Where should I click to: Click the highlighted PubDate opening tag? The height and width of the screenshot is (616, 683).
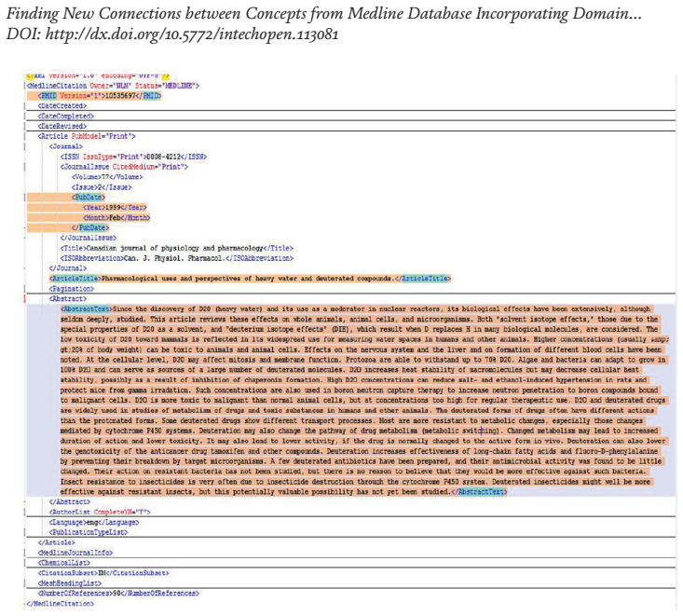tap(89, 198)
